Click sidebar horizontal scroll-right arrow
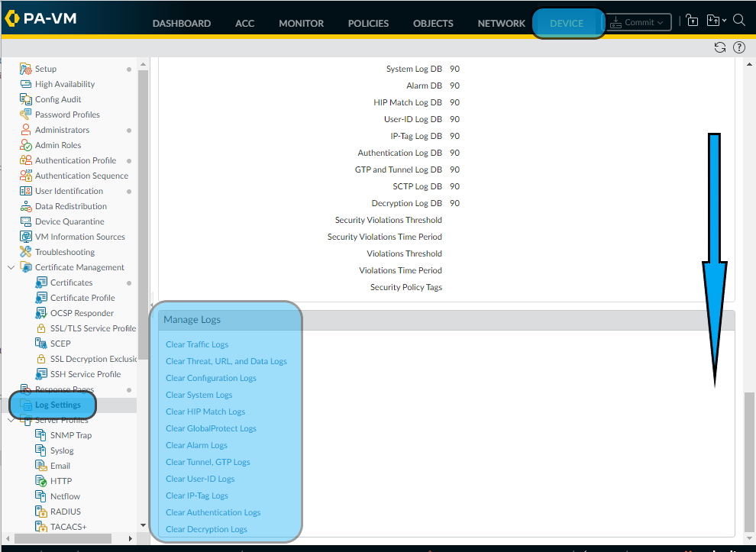Image resolution: width=756 pixels, height=552 pixels. [x=130, y=538]
